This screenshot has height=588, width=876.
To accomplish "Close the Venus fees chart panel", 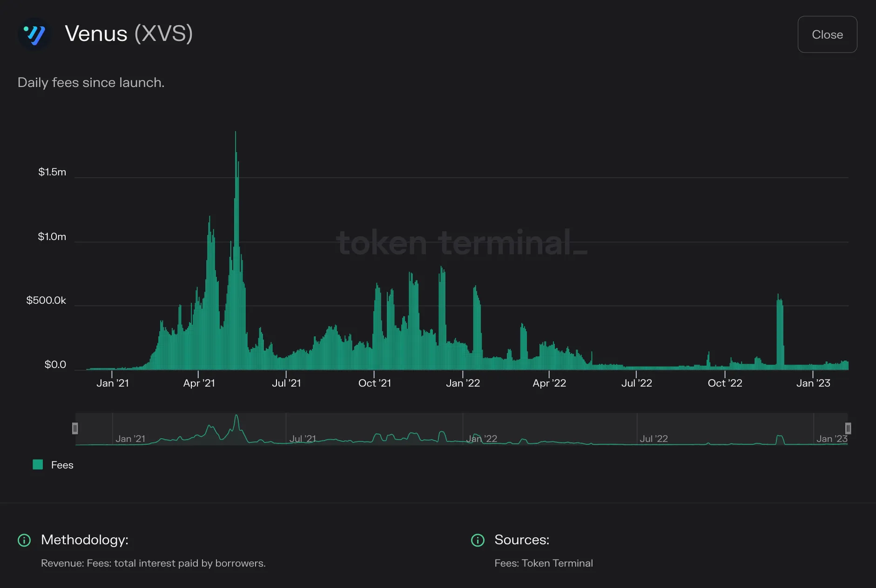I will coord(827,34).
